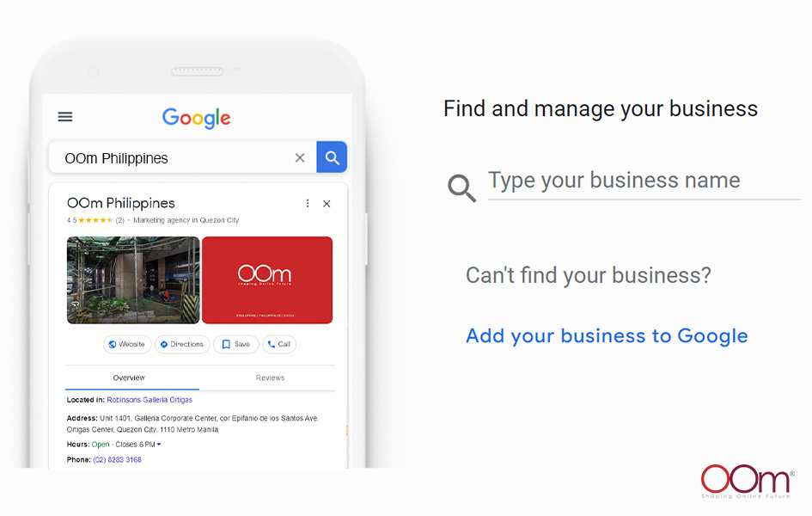Click the Website button with the globe icon

[x=127, y=345]
